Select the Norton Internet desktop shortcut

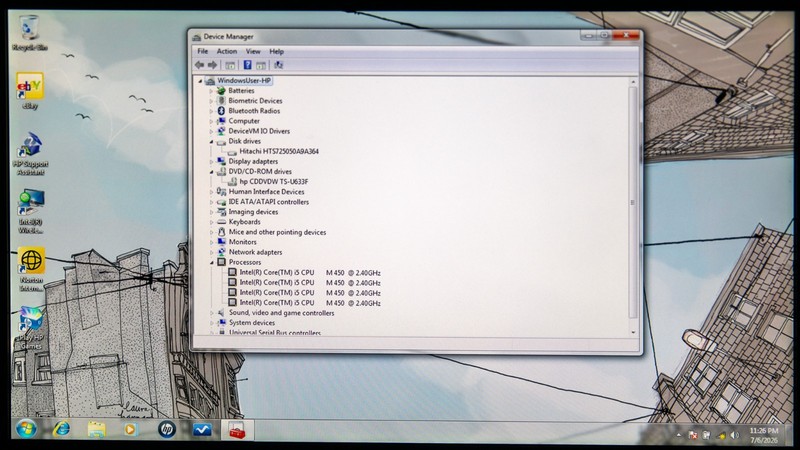[x=31, y=269]
